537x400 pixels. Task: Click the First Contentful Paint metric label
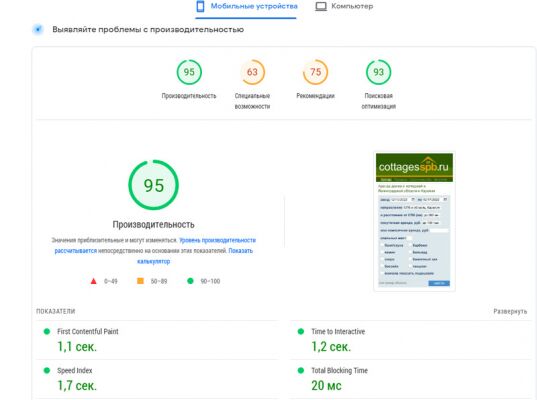click(88, 332)
